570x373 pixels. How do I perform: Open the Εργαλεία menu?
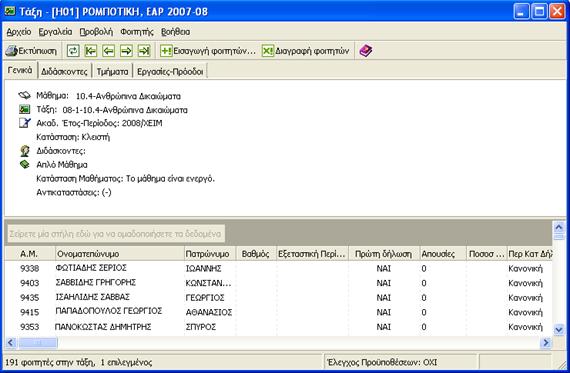coord(55,32)
